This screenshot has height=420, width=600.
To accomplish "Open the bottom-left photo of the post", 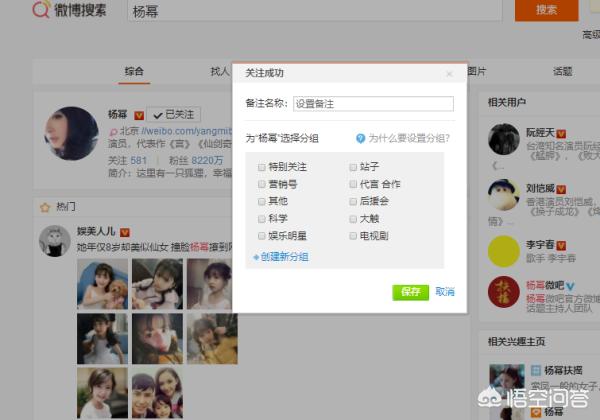I will [103, 393].
